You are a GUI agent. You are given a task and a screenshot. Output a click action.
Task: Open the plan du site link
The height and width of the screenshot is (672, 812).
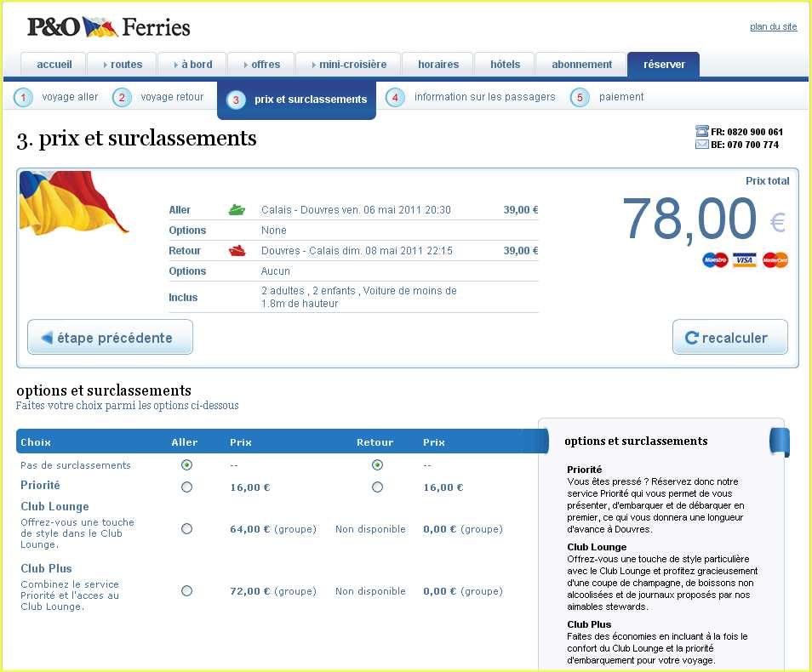(x=773, y=27)
